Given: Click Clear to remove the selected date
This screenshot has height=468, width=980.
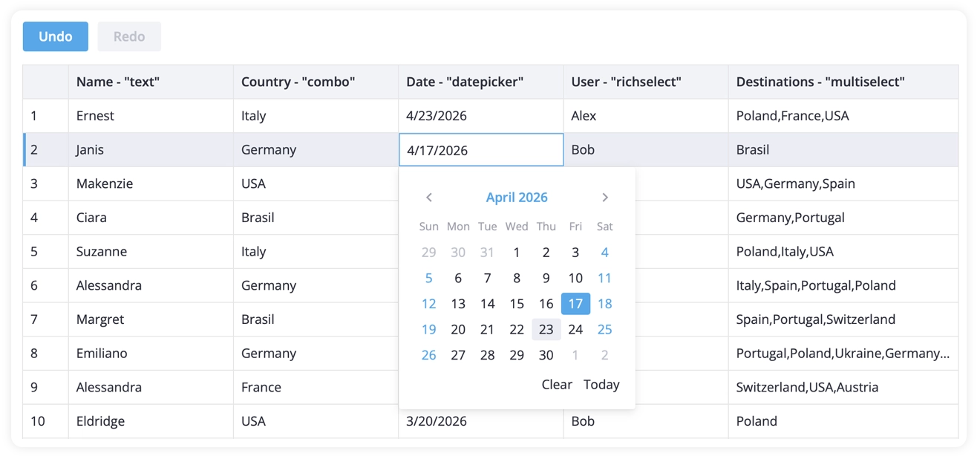Looking at the screenshot, I should click(x=557, y=384).
